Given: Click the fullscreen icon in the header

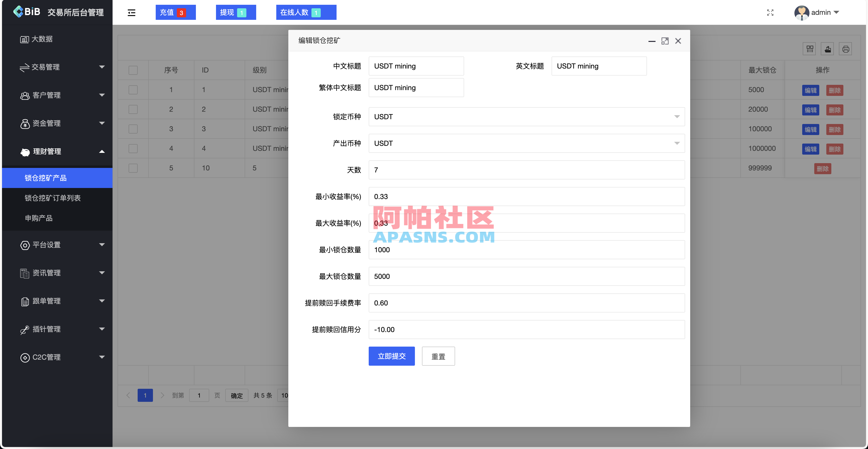Looking at the screenshot, I should point(770,13).
